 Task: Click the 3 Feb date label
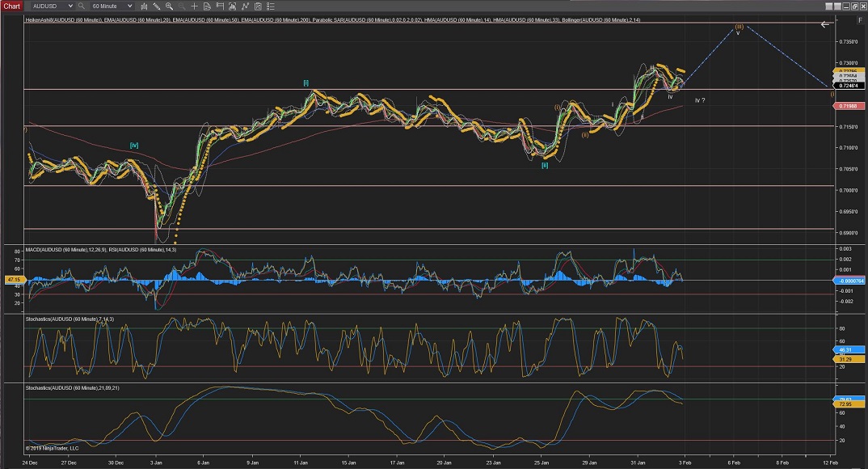(x=685, y=463)
